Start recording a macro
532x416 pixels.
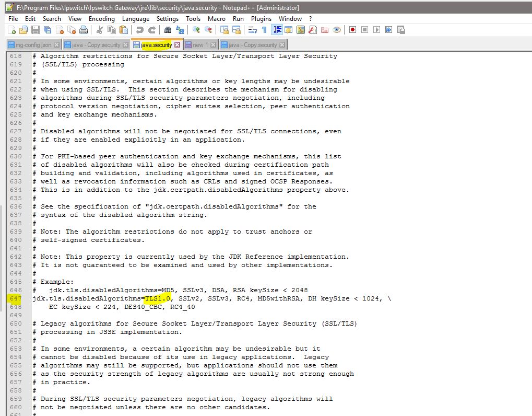352,30
